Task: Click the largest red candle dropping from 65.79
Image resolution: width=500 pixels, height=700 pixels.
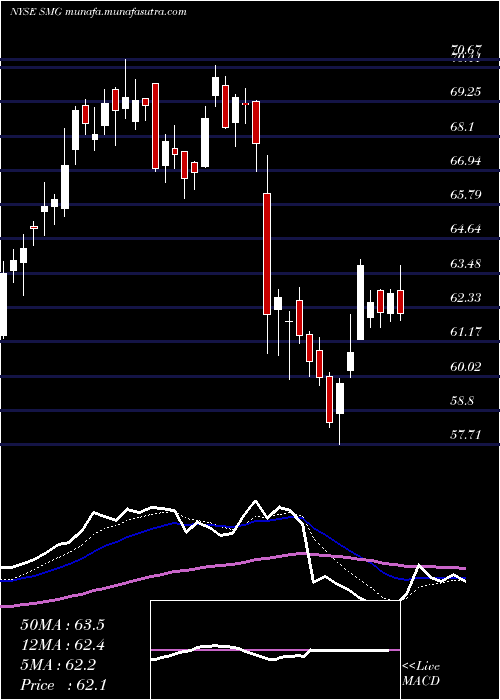Action: pyautogui.click(x=267, y=254)
